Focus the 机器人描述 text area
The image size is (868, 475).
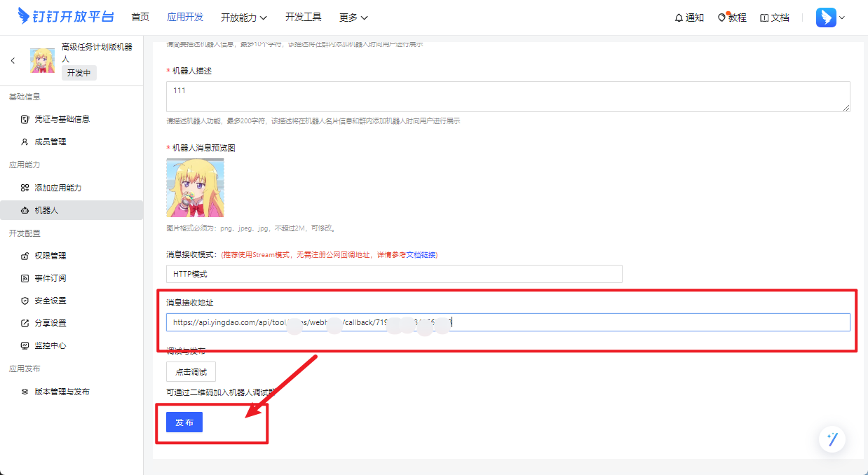(508, 96)
